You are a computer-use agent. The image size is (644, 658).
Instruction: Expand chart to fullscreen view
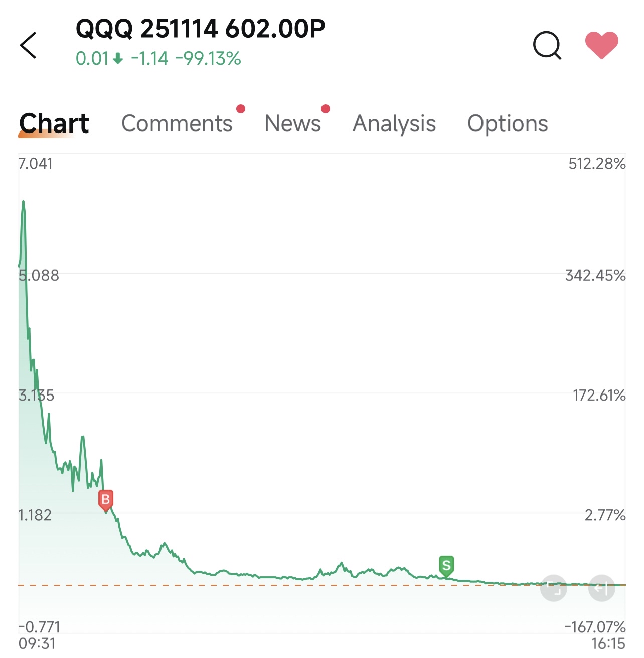pyautogui.click(x=554, y=588)
